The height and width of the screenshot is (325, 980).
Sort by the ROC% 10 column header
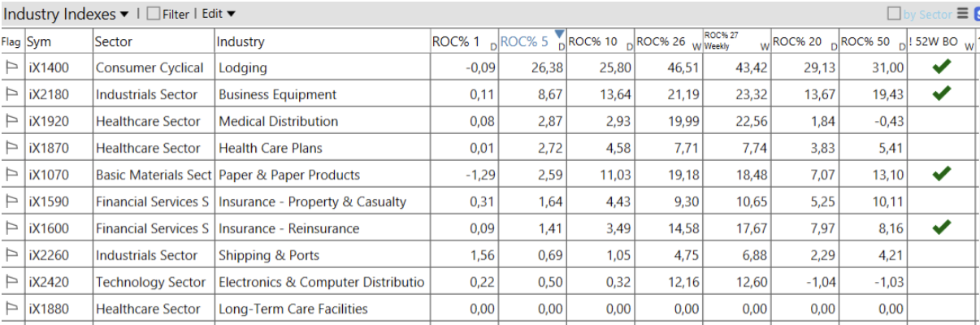593,41
